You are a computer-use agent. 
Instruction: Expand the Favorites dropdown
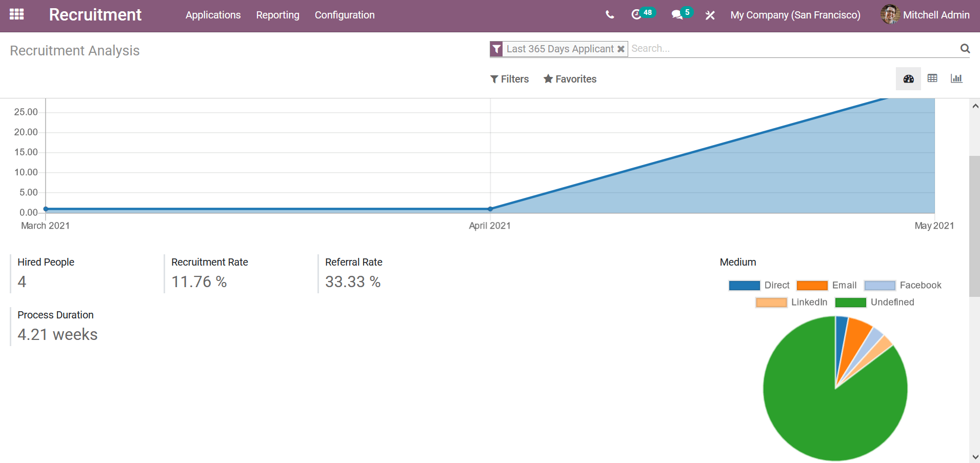pos(570,79)
